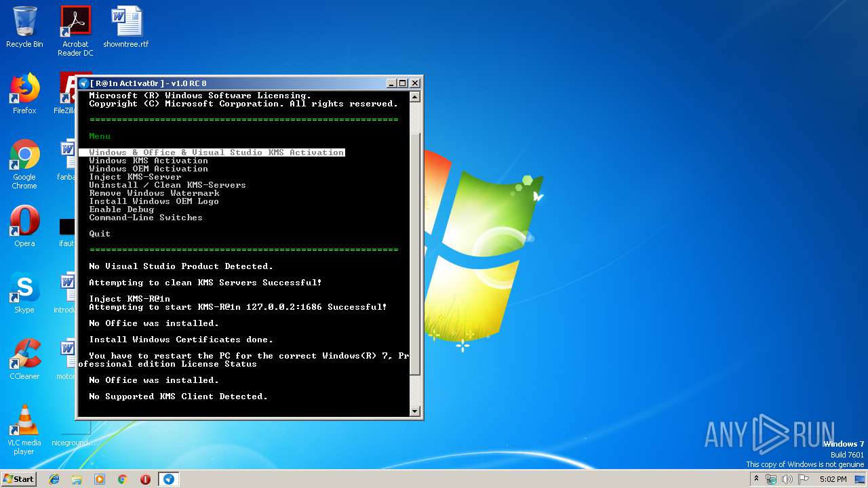Click console scrollbar up arrow
The height and width of the screenshot is (488, 868).
(x=416, y=97)
